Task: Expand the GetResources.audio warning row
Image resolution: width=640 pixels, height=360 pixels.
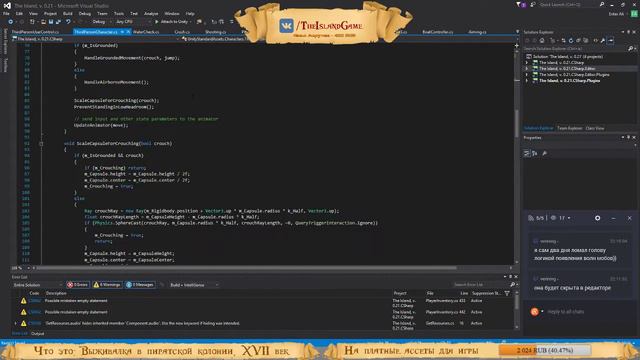Action: (16, 323)
